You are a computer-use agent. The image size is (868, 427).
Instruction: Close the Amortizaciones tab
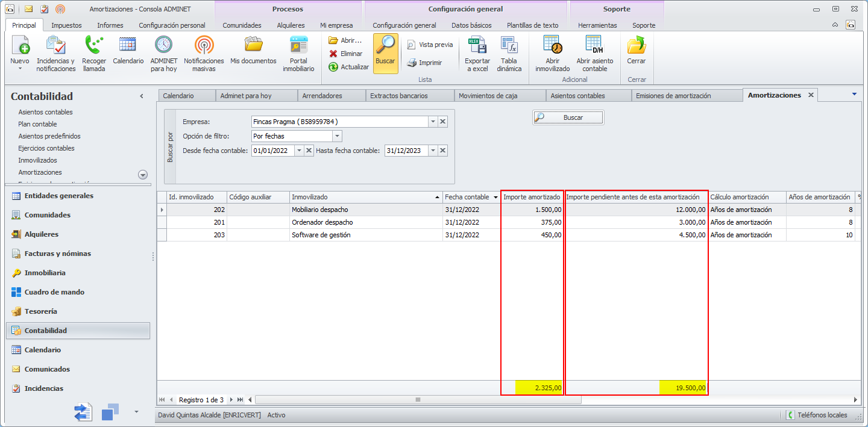(811, 95)
